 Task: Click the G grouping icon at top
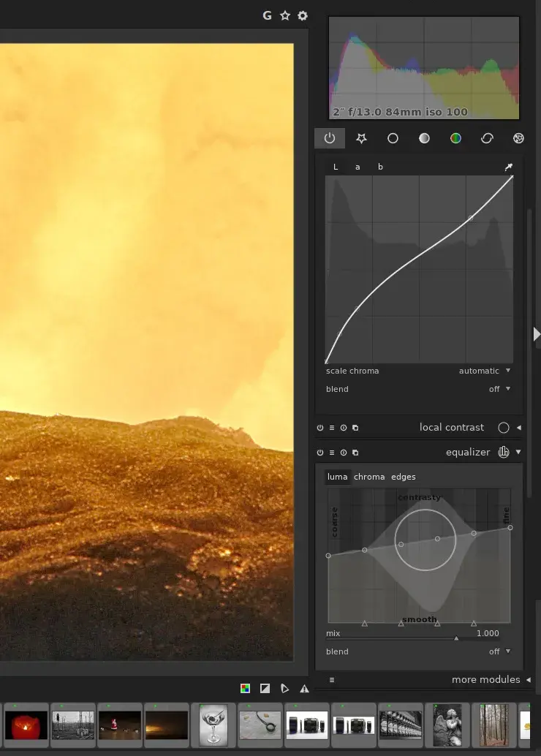[267, 15]
